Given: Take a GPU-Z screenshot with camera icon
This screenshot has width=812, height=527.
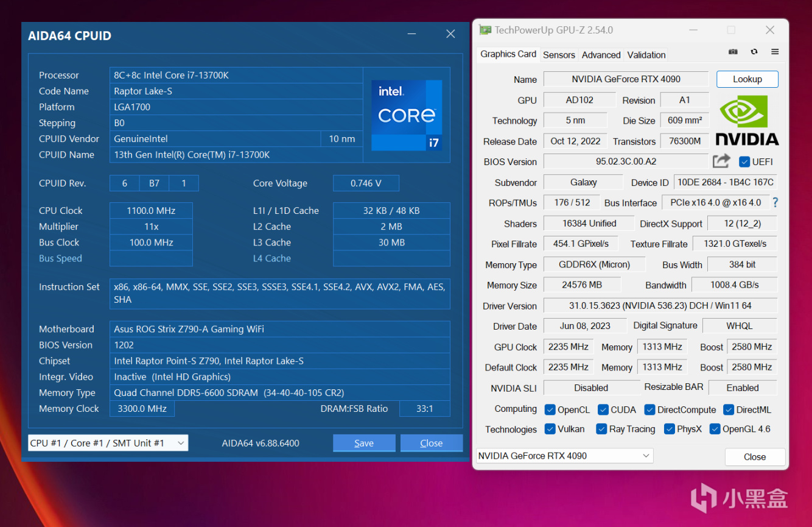Looking at the screenshot, I should (733, 52).
